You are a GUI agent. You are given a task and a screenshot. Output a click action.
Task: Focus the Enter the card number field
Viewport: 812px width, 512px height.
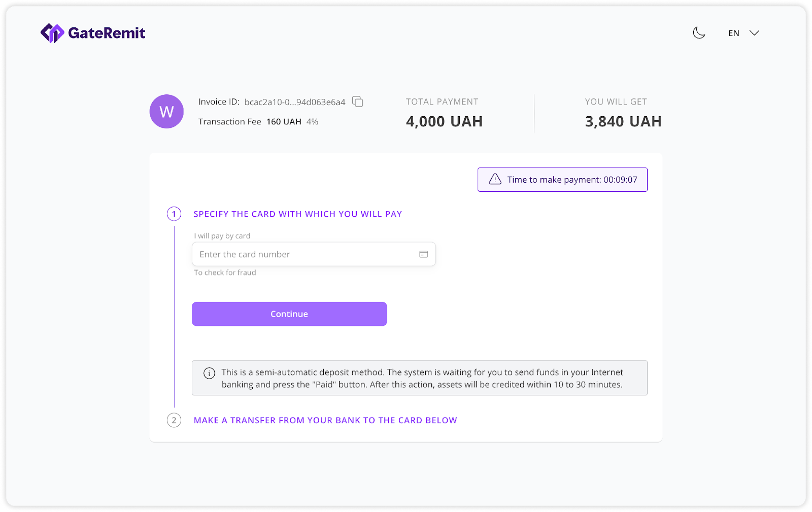pos(304,254)
